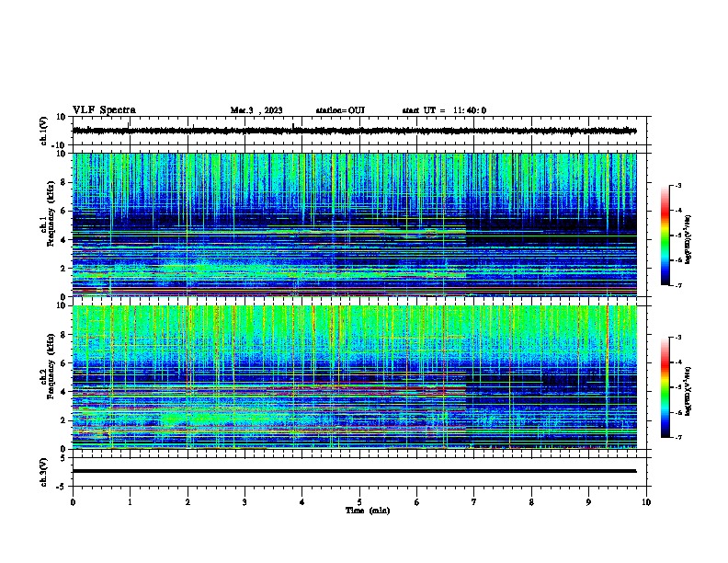Click the ch.2 color scale log(PSD) label

(688, 392)
